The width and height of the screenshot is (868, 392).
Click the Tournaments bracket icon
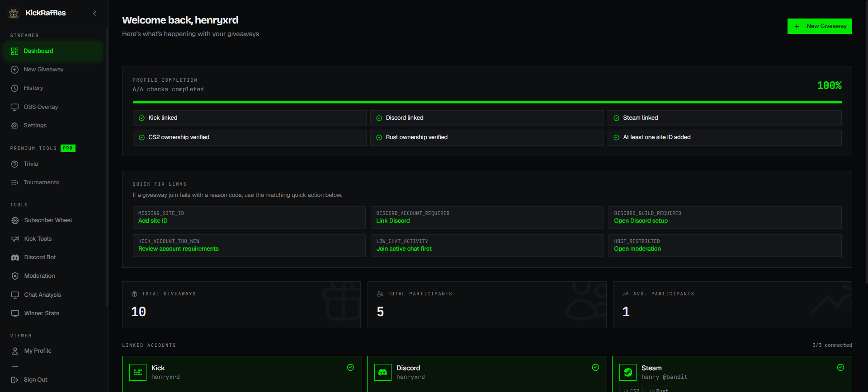14,182
